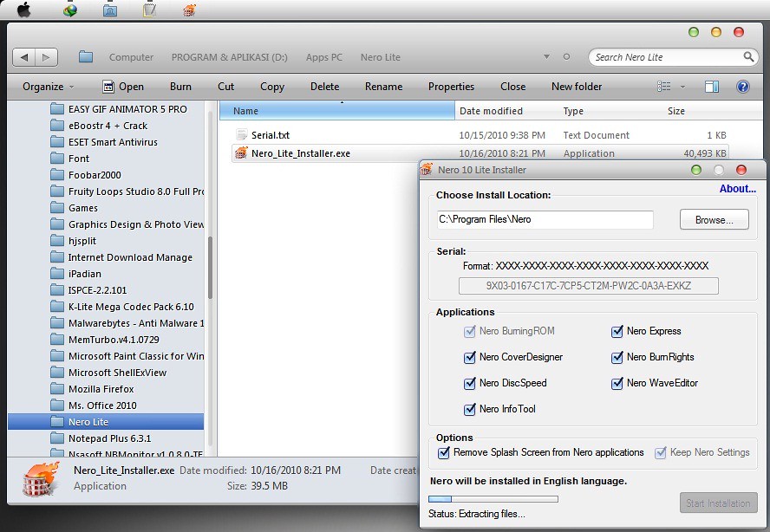
Task: Go forward with the right arrow button
Action: (x=46, y=57)
